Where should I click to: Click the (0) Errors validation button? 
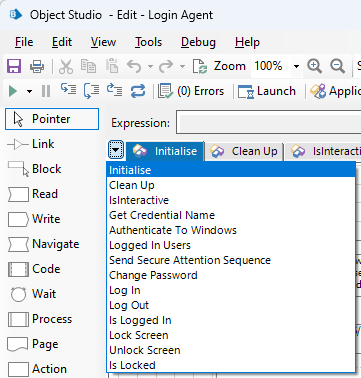(191, 91)
